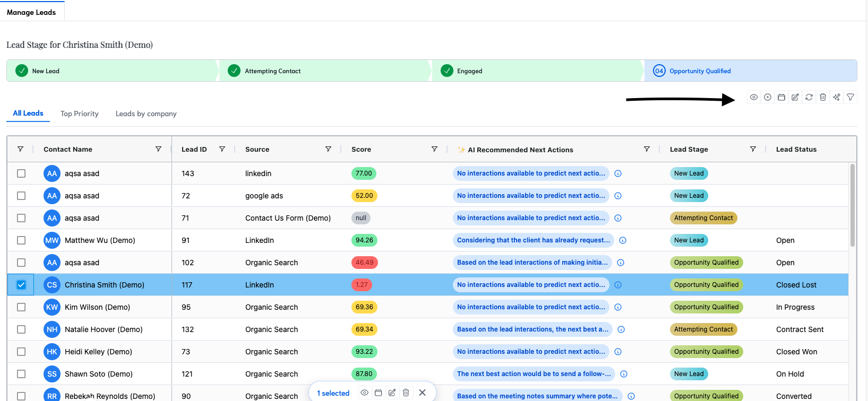Tick the checkbox for Matthew Wu (Demo)

tap(21, 240)
